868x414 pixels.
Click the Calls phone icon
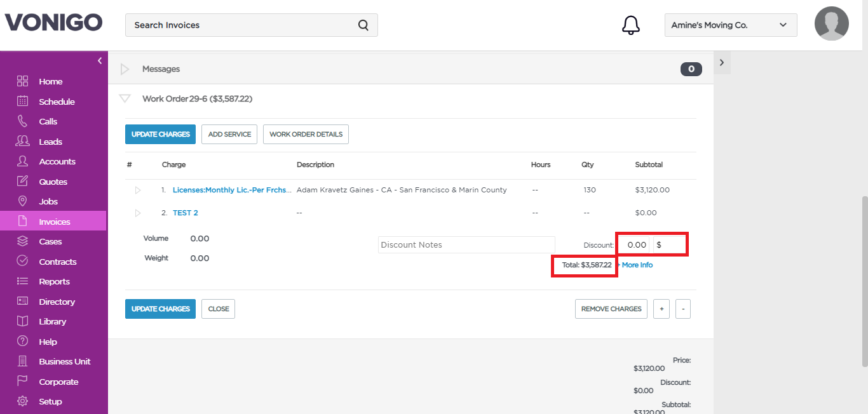[x=23, y=121]
